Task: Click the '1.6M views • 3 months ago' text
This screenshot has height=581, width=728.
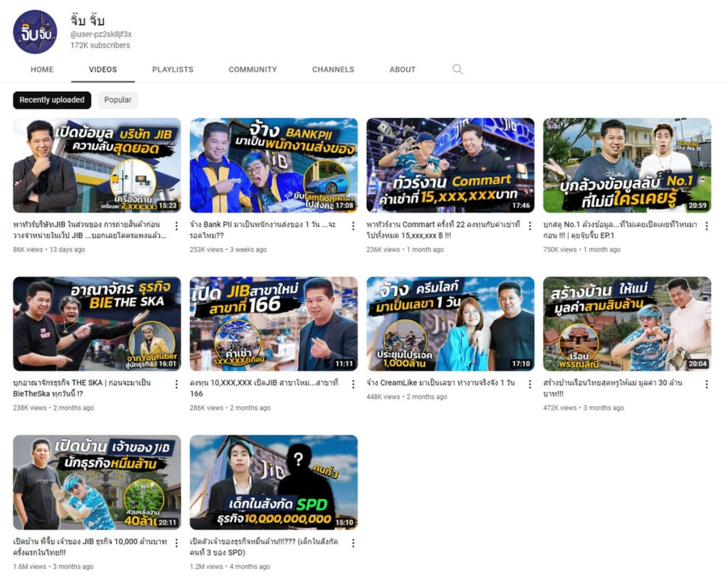Action: point(53,567)
